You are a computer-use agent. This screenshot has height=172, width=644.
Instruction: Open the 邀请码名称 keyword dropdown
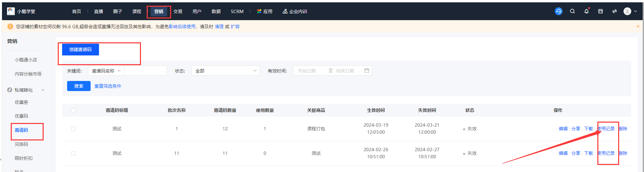pos(106,71)
